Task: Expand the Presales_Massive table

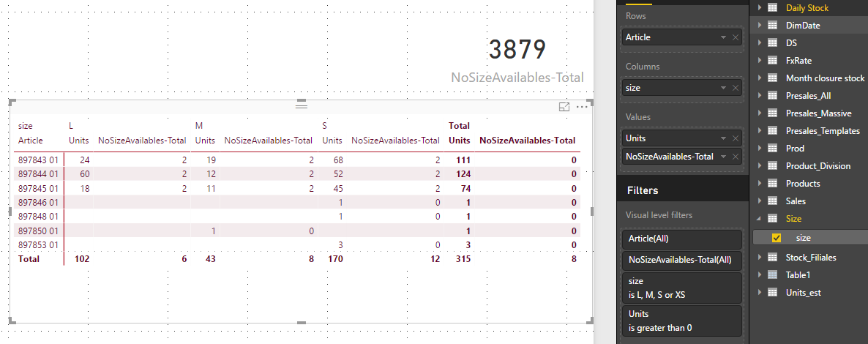Action: coord(759,113)
